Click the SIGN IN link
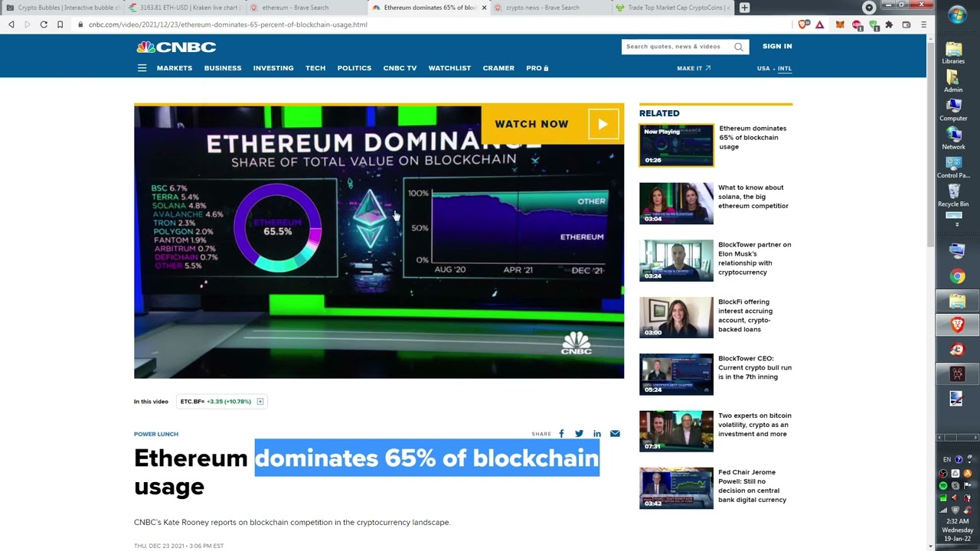 click(x=777, y=47)
